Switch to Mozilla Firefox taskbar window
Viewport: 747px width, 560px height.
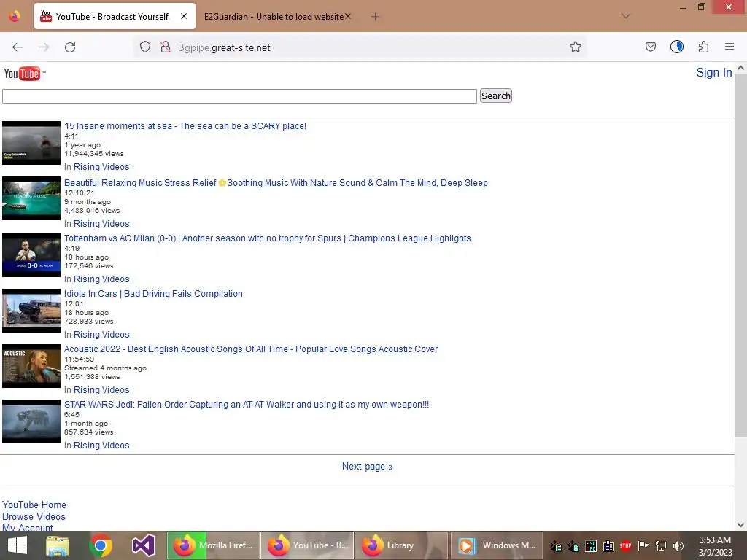point(213,545)
